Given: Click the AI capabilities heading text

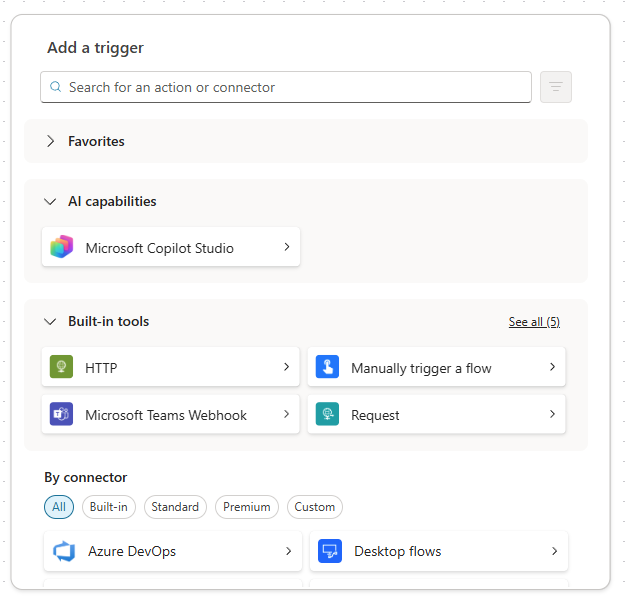Looking at the screenshot, I should point(112,202).
